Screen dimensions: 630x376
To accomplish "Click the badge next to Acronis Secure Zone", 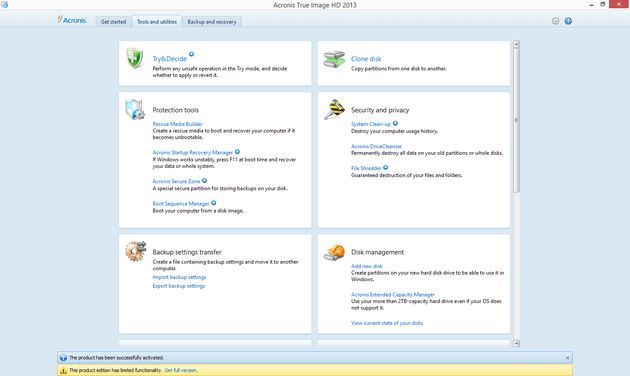I will pos(205,181).
